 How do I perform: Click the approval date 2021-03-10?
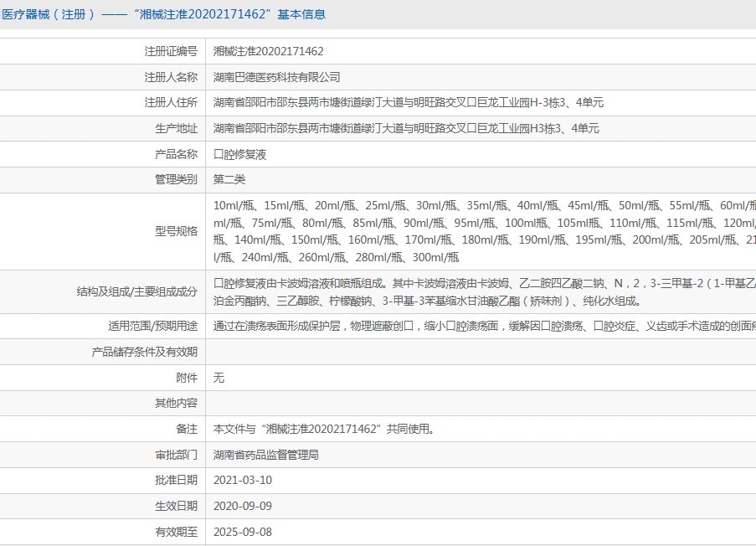click(x=243, y=481)
